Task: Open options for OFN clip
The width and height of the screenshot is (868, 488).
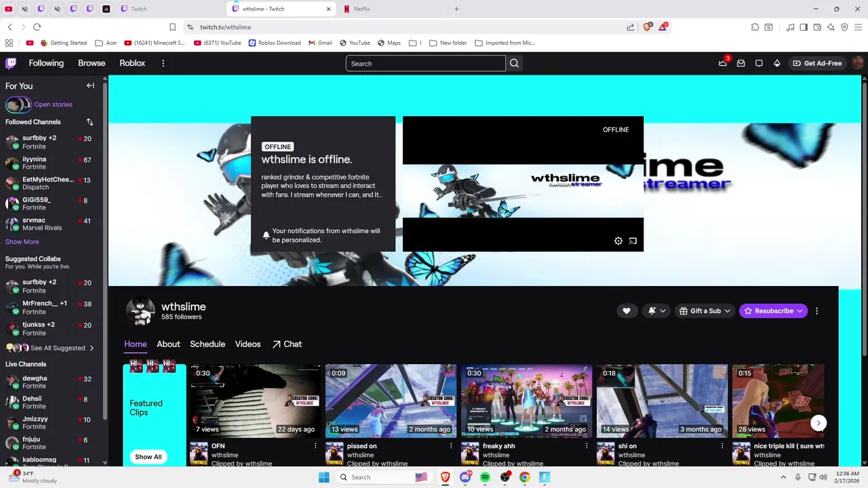Action: click(315, 446)
